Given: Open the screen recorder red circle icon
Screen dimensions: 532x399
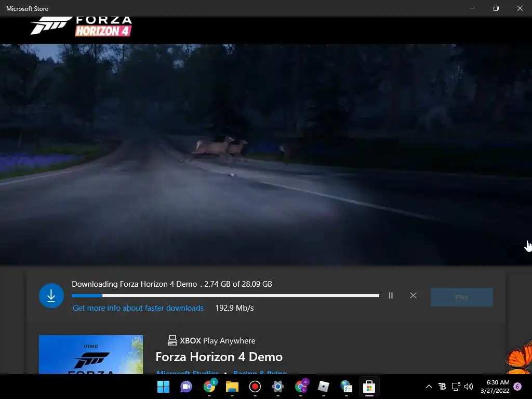Looking at the screenshot, I should coord(255,387).
